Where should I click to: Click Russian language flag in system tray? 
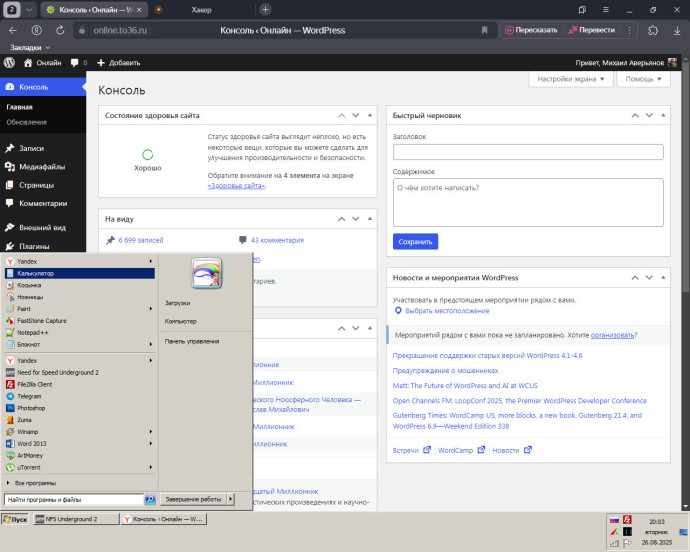[614, 520]
